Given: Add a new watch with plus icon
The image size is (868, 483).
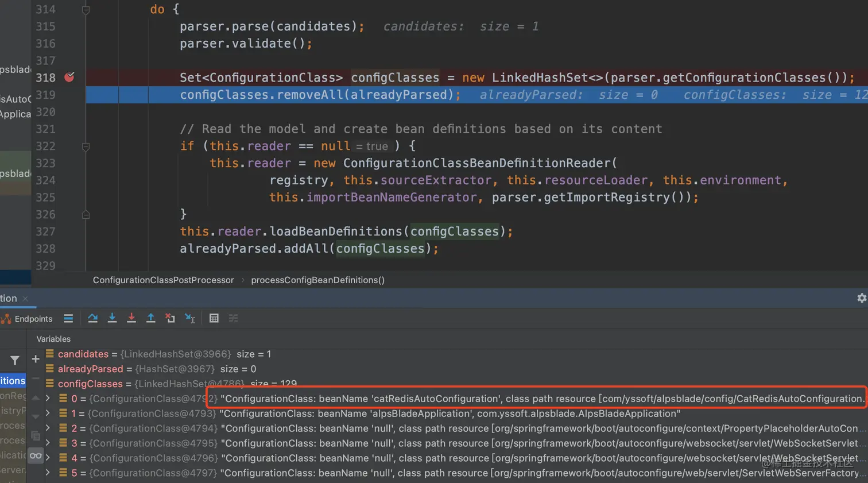Looking at the screenshot, I should (36, 359).
